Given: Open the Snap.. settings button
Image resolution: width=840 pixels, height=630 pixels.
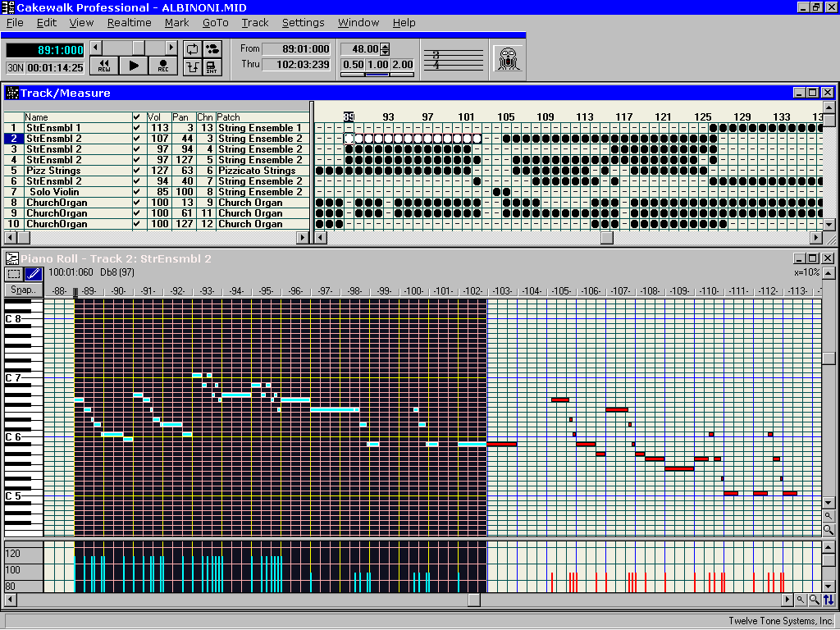Looking at the screenshot, I should coord(23,290).
